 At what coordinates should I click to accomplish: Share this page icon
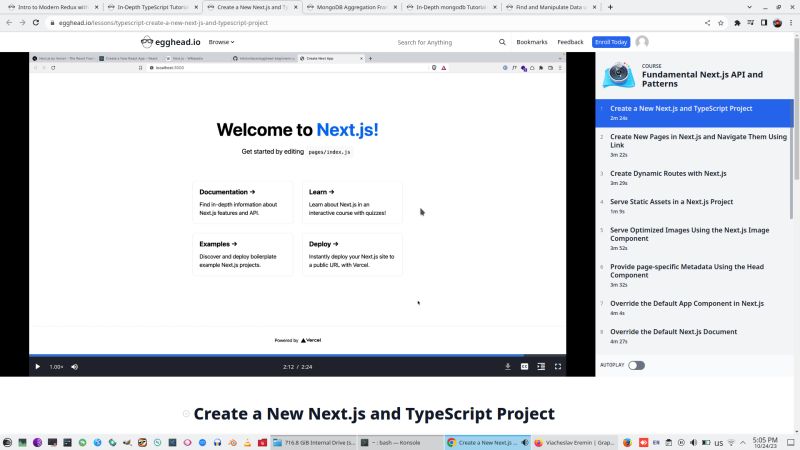point(707,22)
